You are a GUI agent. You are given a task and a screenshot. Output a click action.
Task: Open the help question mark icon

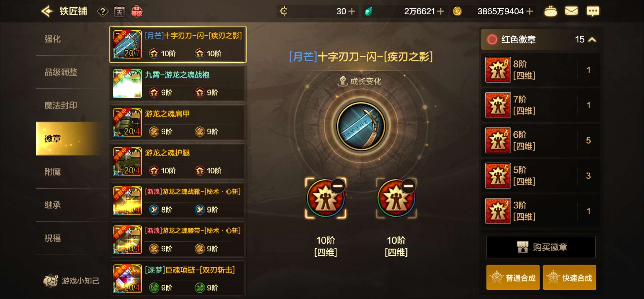[x=103, y=12]
